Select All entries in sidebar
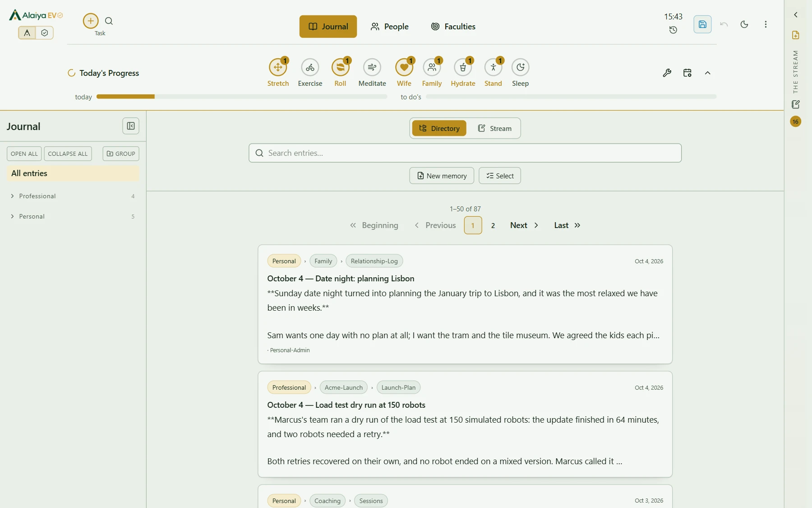The image size is (812, 508). (73, 173)
